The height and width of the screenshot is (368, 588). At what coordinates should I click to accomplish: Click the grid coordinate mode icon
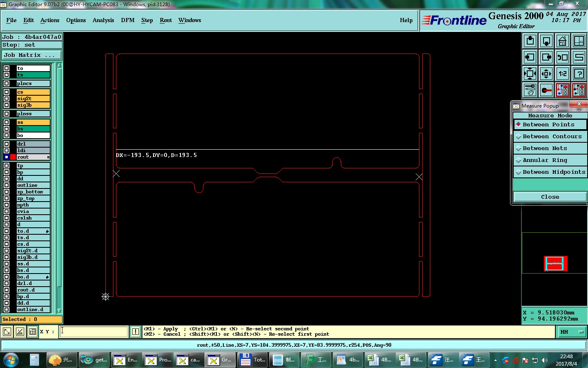click(x=33, y=332)
